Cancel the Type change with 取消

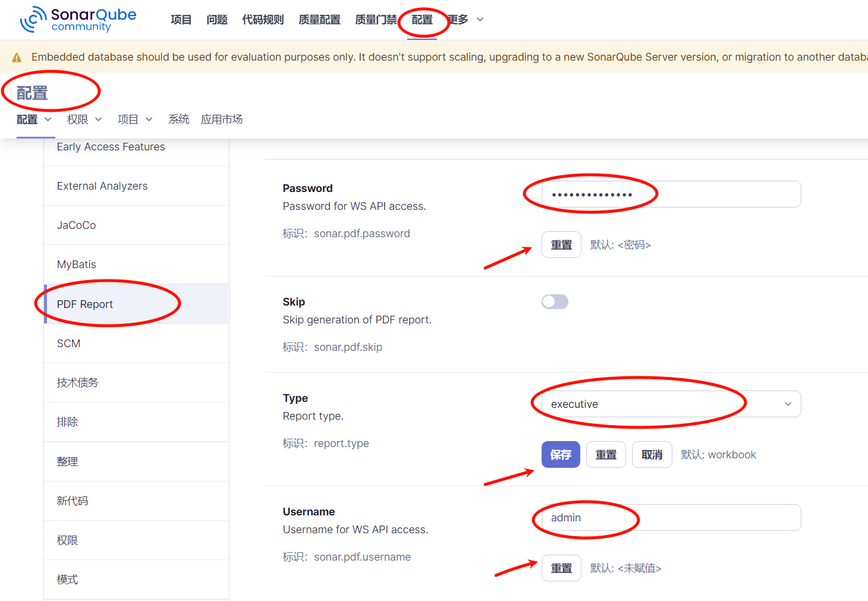point(652,455)
